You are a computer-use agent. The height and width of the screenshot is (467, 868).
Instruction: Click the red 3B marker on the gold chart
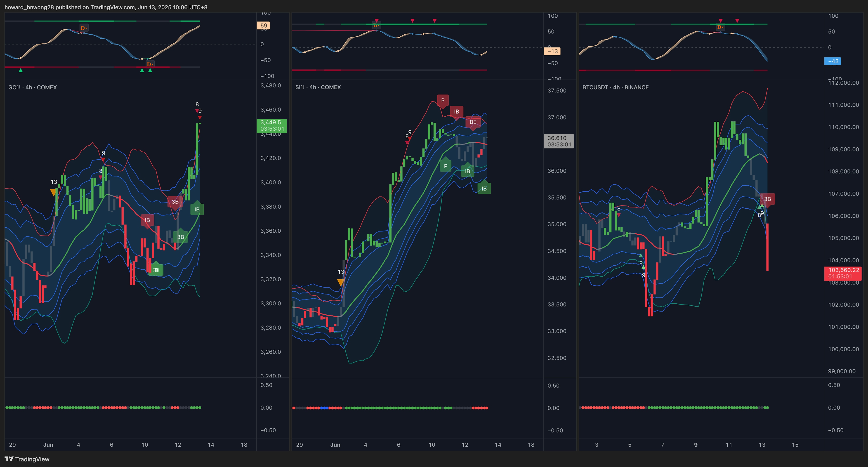point(175,201)
